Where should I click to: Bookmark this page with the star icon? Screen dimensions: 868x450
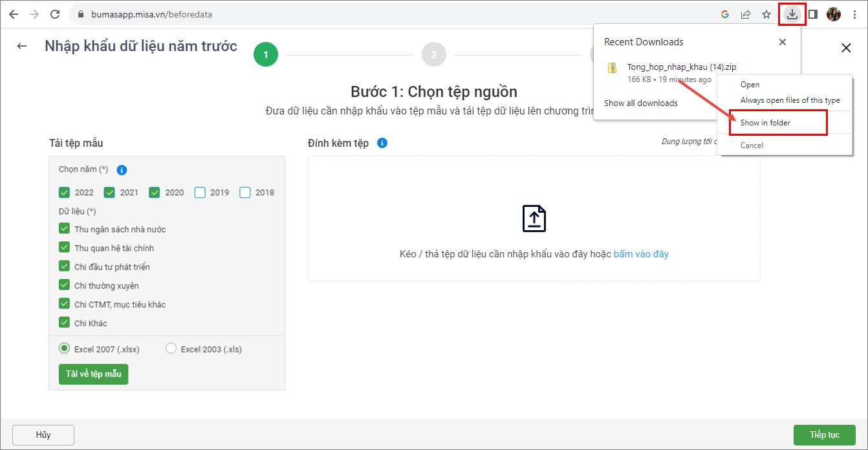[766, 14]
